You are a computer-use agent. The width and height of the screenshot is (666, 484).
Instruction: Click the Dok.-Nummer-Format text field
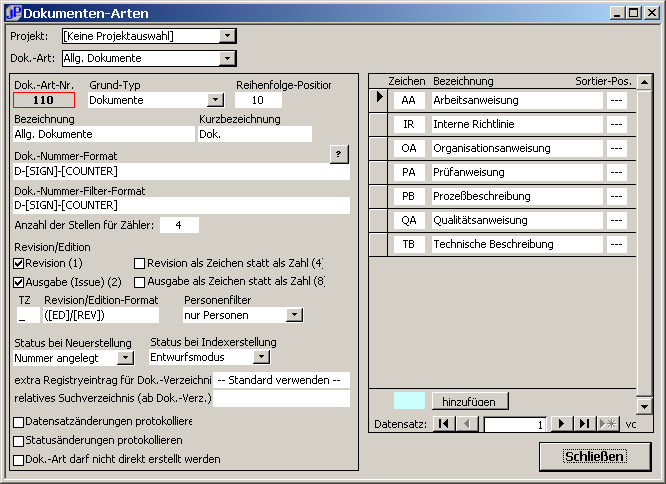pyautogui.click(x=180, y=171)
